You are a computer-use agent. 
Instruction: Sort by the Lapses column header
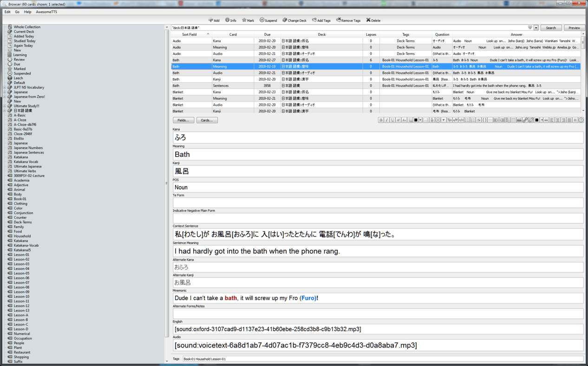[x=371, y=34]
